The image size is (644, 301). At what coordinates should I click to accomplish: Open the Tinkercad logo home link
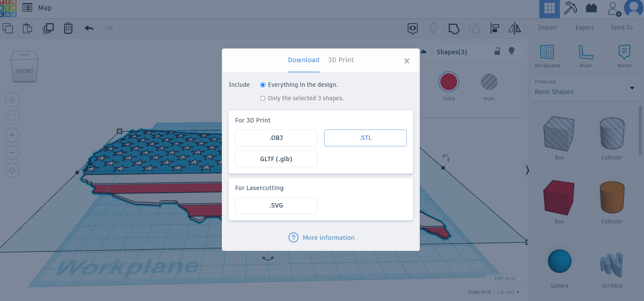click(8, 8)
